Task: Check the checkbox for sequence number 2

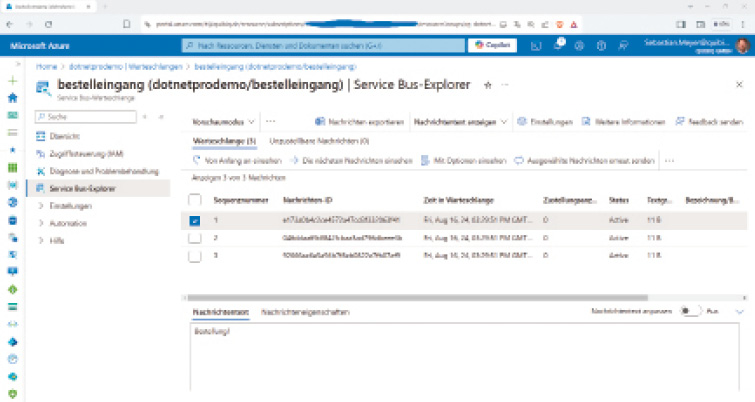Action: click(x=195, y=238)
